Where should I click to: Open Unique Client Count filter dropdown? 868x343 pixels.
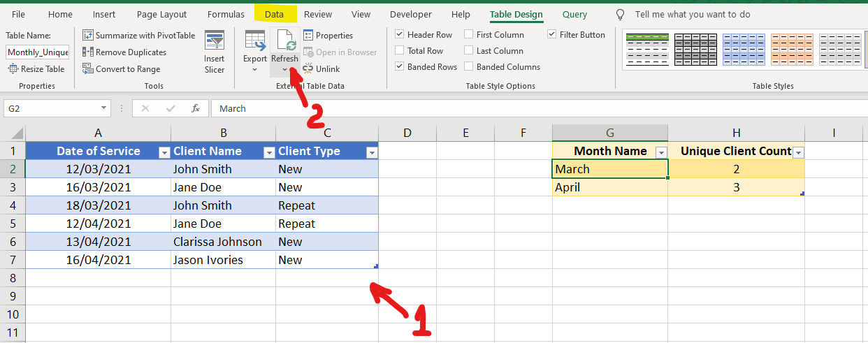pyautogui.click(x=798, y=152)
